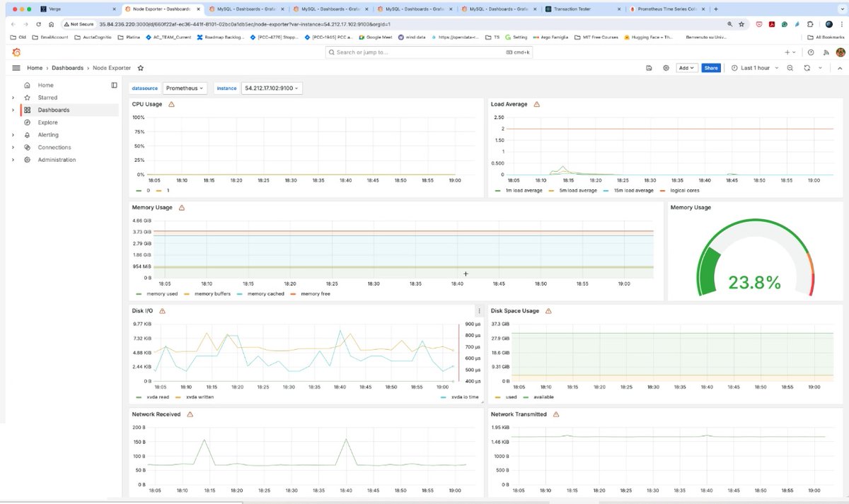
Task: Switch to the Transaction Tester browser tab
Action: 584,9
